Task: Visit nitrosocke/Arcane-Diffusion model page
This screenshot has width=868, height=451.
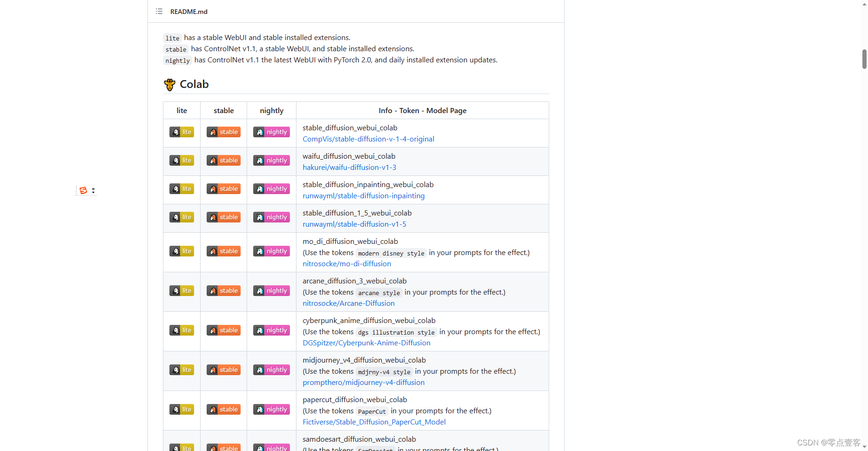Action: pyautogui.click(x=349, y=303)
